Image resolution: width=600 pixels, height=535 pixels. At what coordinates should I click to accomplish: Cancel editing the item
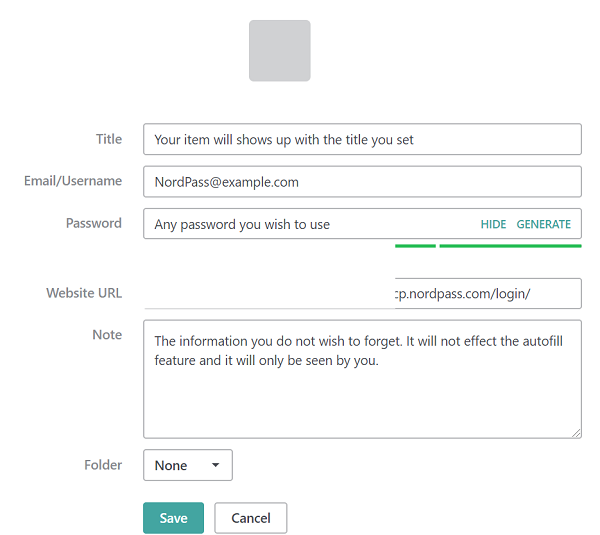(x=251, y=518)
